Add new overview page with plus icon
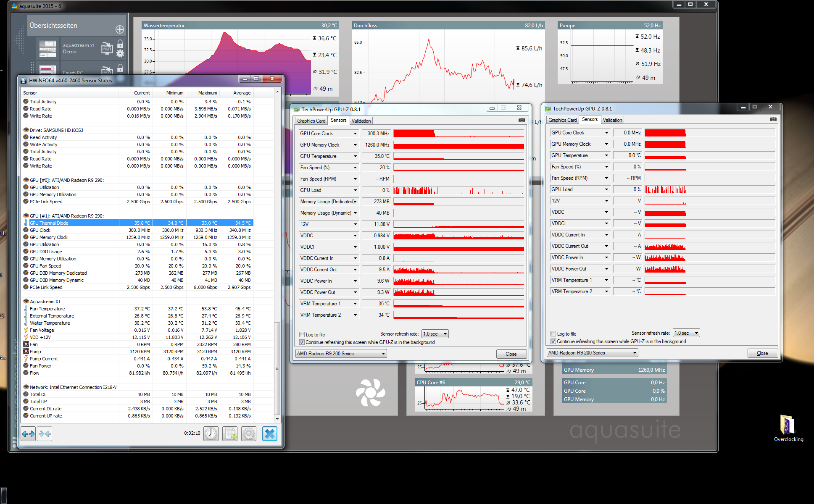 pyautogui.click(x=120, y=29)
